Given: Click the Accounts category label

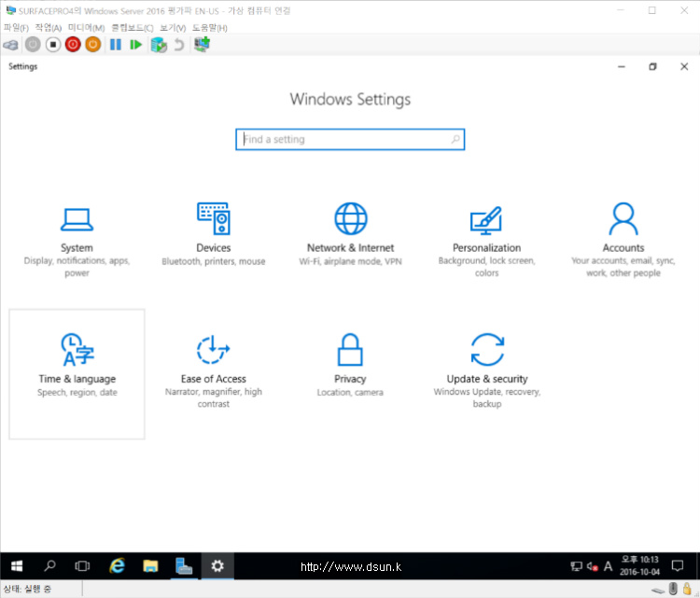Looking at the screenshot, I should pos(623,247).
